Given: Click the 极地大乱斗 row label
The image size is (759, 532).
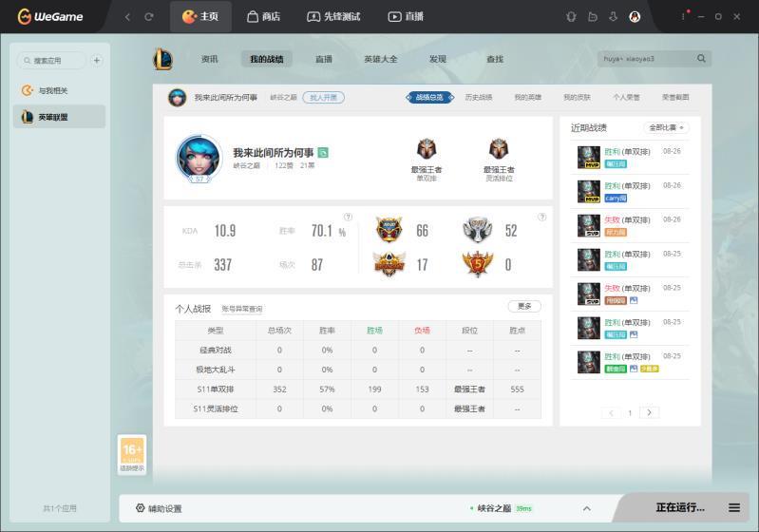Looking at the screenshot, I should click(x=216, y=370).
